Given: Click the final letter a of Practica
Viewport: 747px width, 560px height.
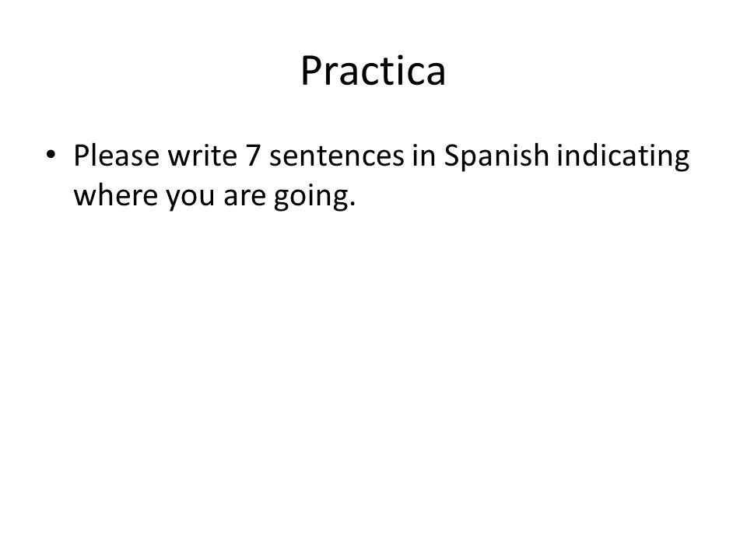Looking at the screenshot, I should pos(436,75).
